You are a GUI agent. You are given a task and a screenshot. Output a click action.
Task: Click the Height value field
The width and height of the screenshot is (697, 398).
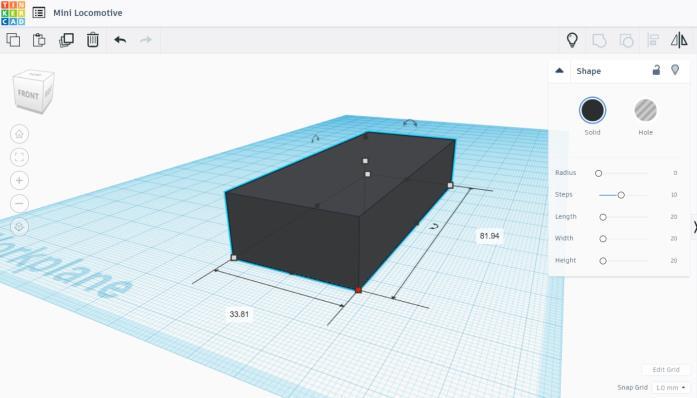(674, 261)
